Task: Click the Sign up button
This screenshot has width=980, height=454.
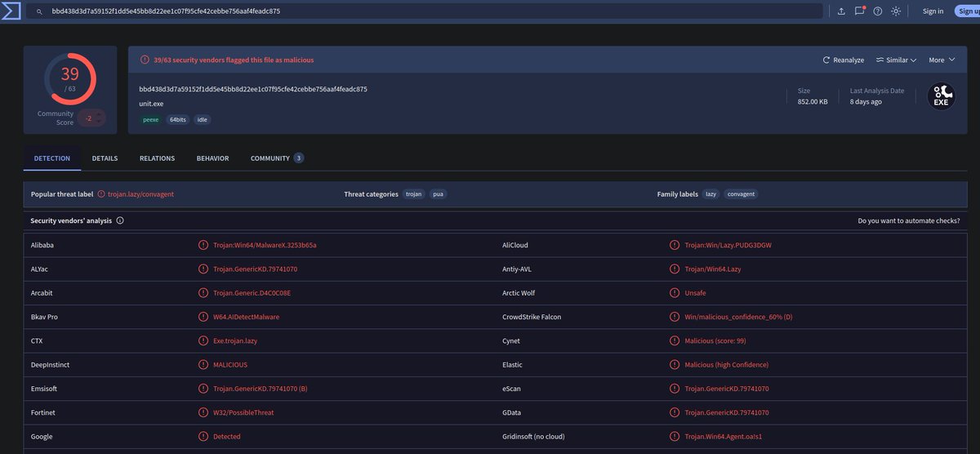Action: (967, 11)
